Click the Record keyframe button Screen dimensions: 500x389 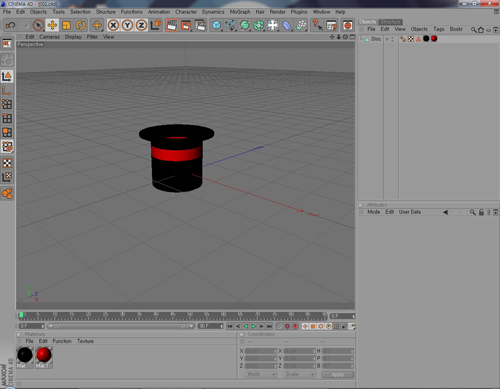point(287,326)
